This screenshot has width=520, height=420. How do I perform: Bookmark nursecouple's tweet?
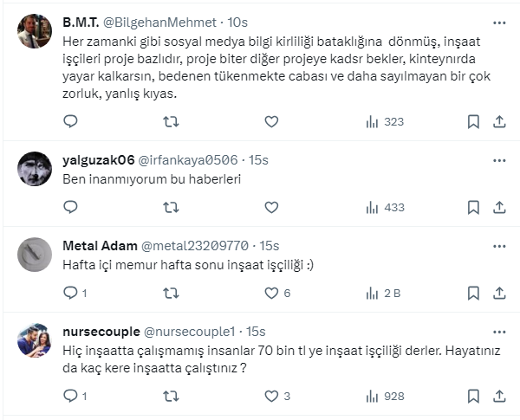point(473,396)
